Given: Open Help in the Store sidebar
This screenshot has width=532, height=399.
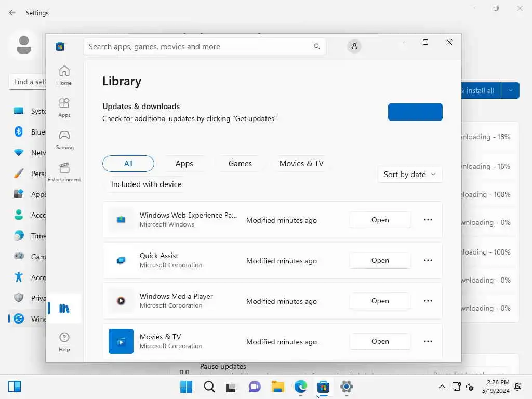Looking at the screenshot, I should (64, 342).
